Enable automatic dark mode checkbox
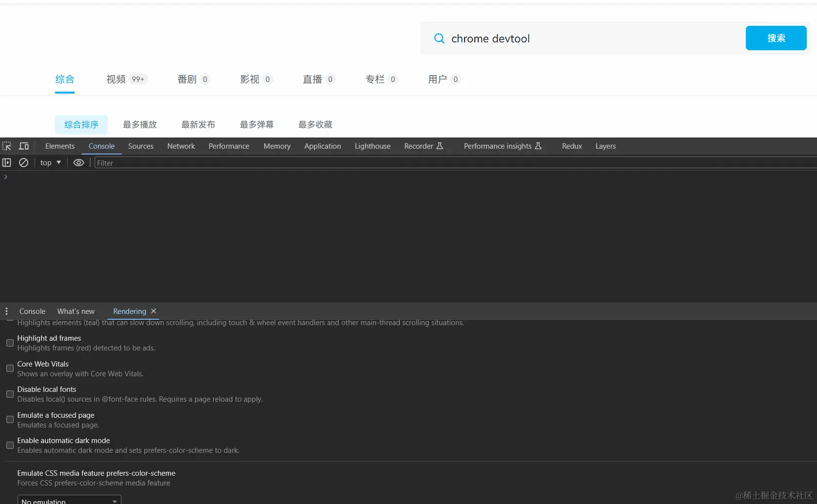The image size is (817, 504). point(10,446)
